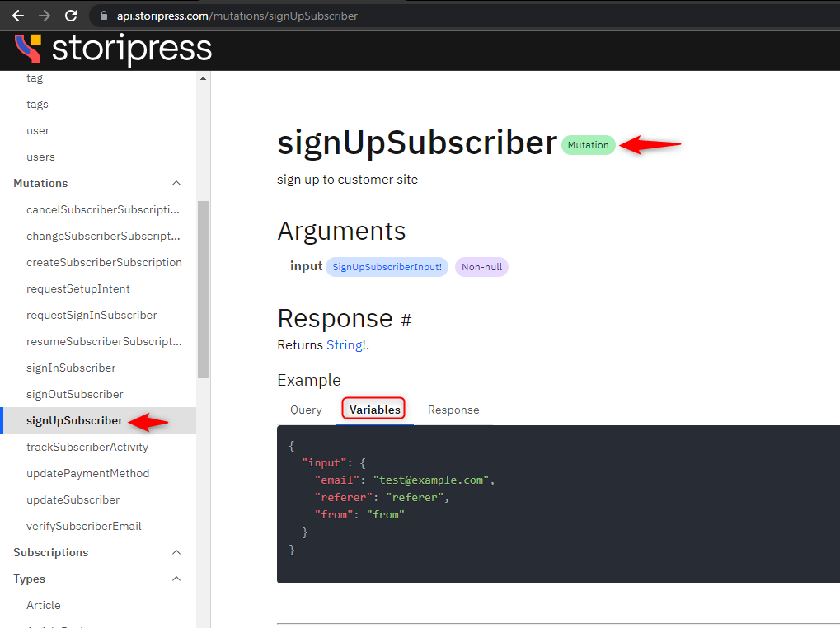The height and width of the screenshot is (628, 840).
Task: Open the tag query in sidebar
Action: [x=35, y=78]
